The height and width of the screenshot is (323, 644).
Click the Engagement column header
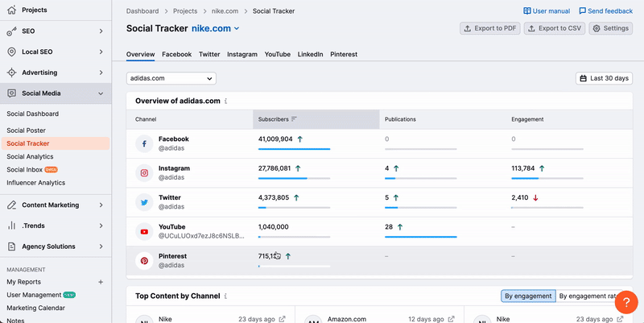pyautogui.click(x=527, y=119)
